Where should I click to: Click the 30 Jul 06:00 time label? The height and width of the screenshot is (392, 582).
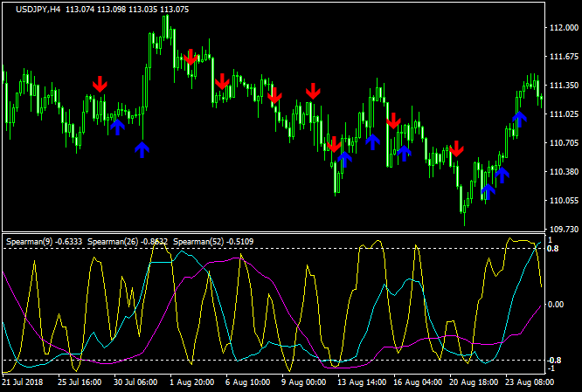pyautogui.click(x=135, y=382)
